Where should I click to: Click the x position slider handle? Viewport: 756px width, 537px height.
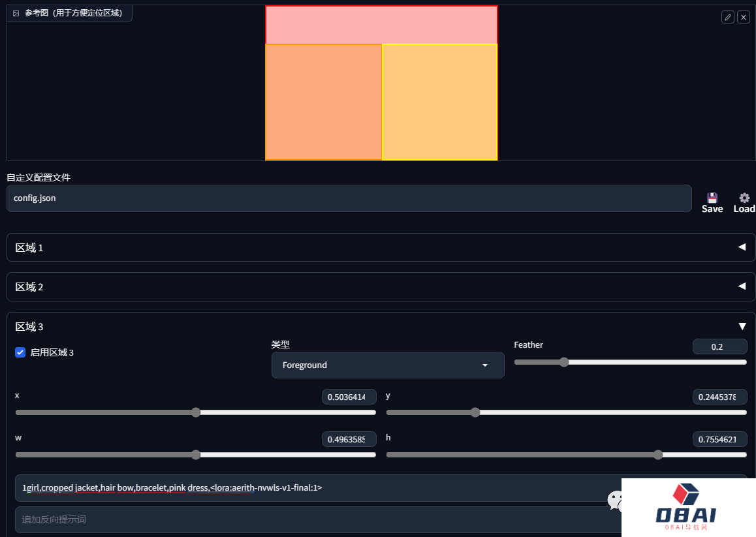[x=196, y=412]
